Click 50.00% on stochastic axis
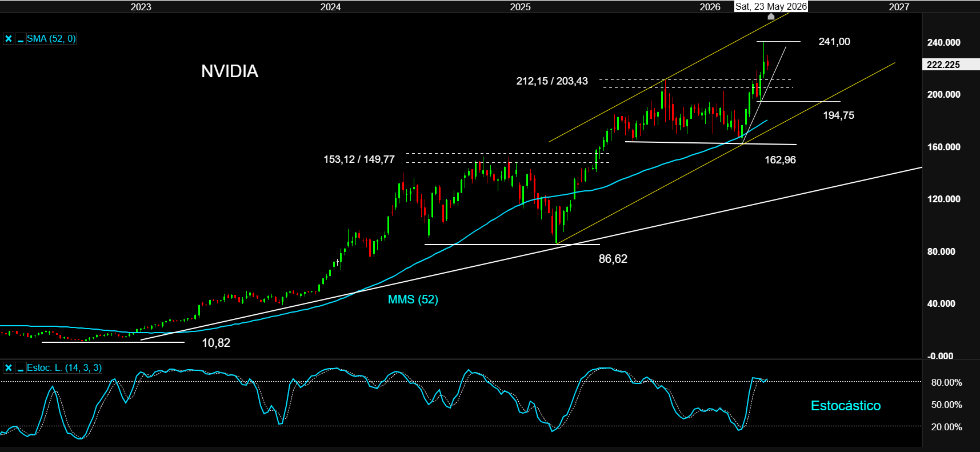Image resolution: width=980 pixels, height=452 pixels. 946,405
